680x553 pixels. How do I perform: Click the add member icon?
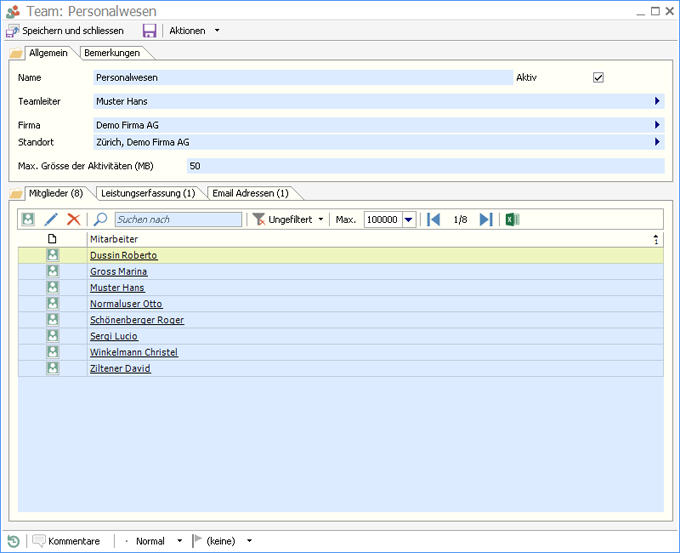[x=28, y=219]
